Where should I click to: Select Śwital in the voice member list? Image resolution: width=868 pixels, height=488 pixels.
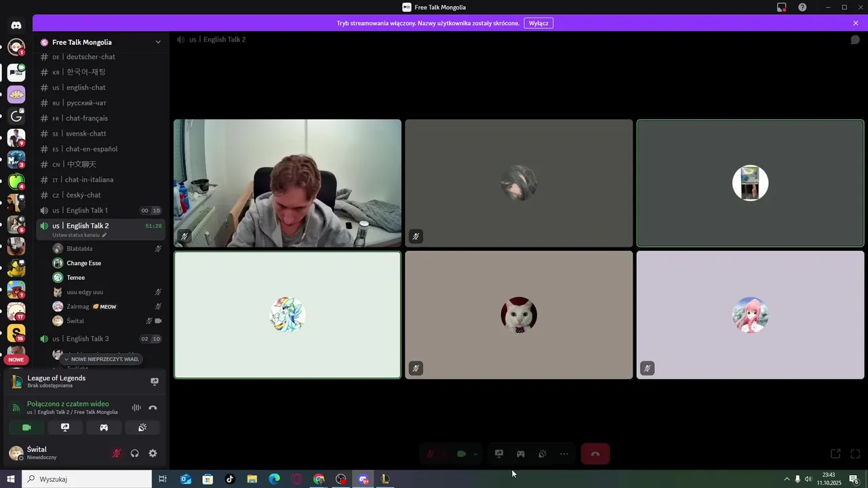click(x=108, y=321)
